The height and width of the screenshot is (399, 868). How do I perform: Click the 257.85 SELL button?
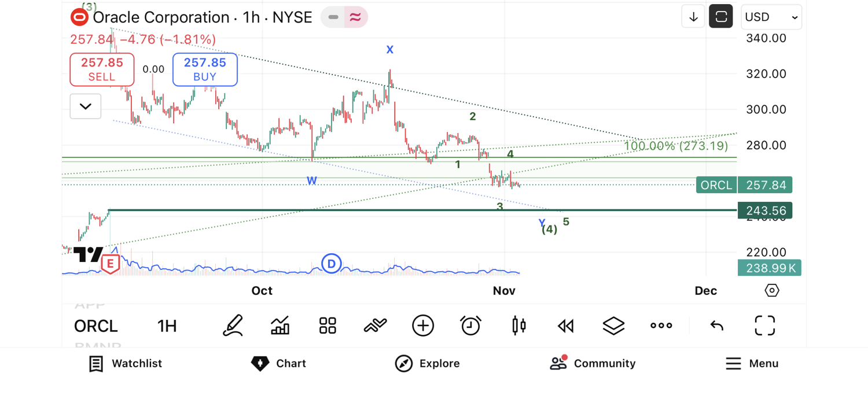pos(102,69)
